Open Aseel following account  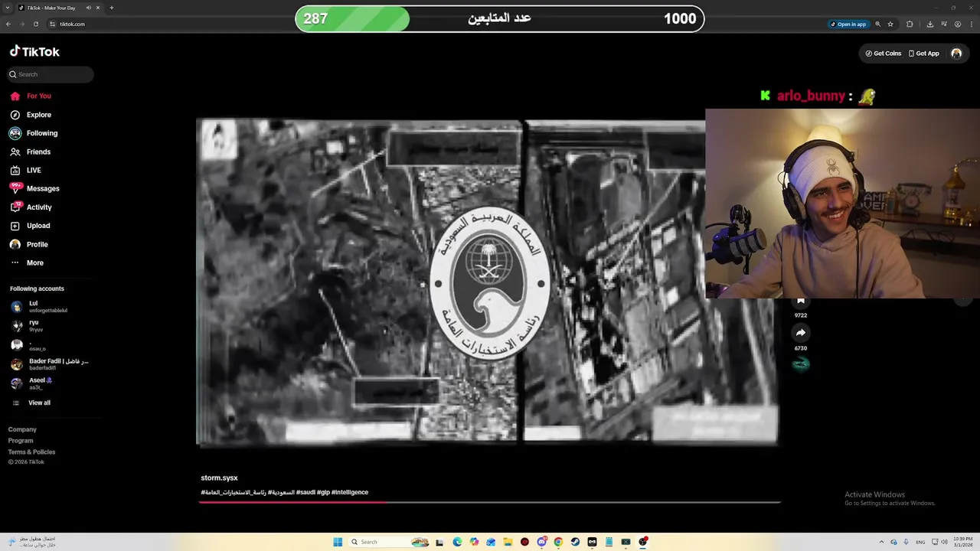coord(31,383)
